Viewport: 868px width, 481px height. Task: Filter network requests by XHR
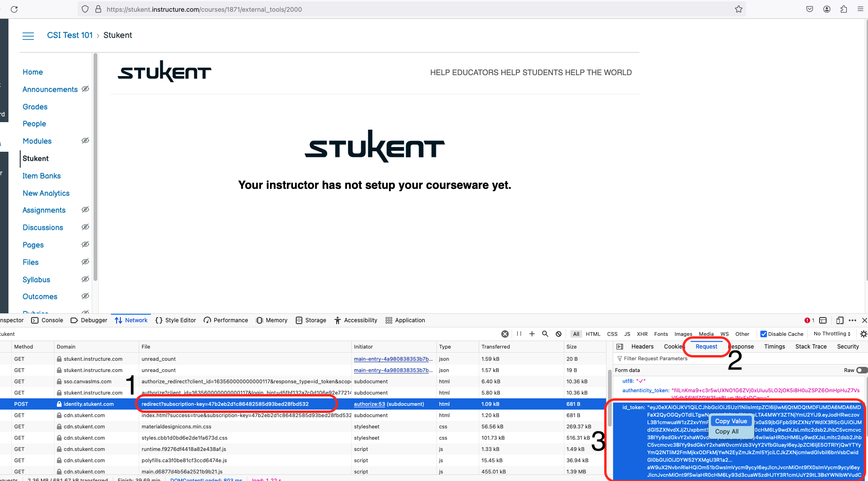tap(642, 334)
